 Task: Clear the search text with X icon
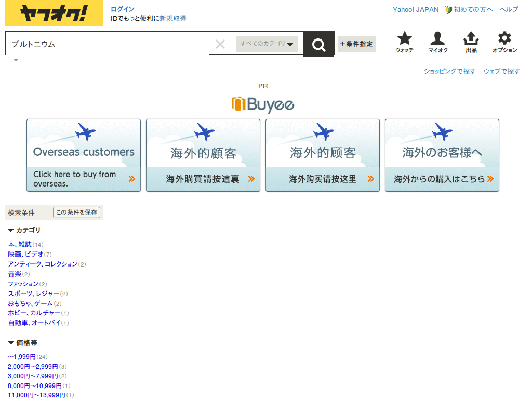point(220,44)
